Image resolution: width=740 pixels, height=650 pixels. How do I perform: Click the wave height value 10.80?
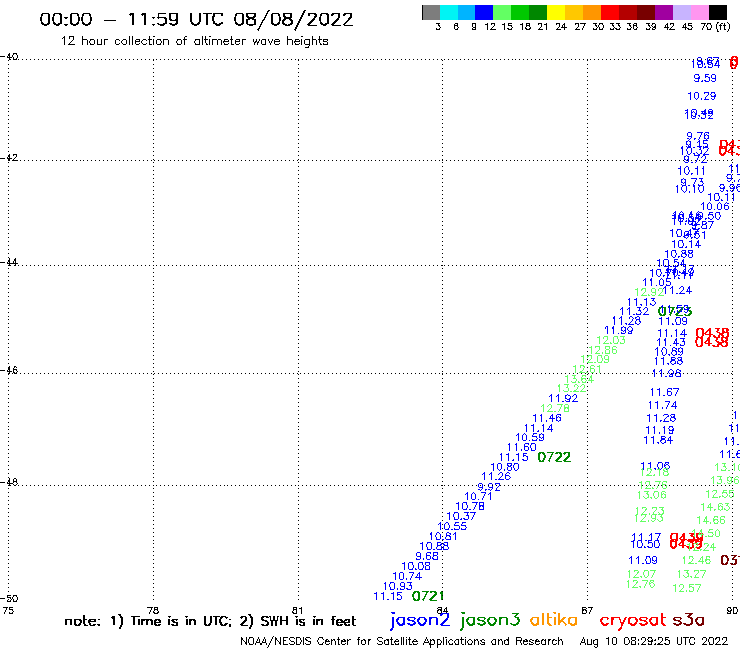505,467
